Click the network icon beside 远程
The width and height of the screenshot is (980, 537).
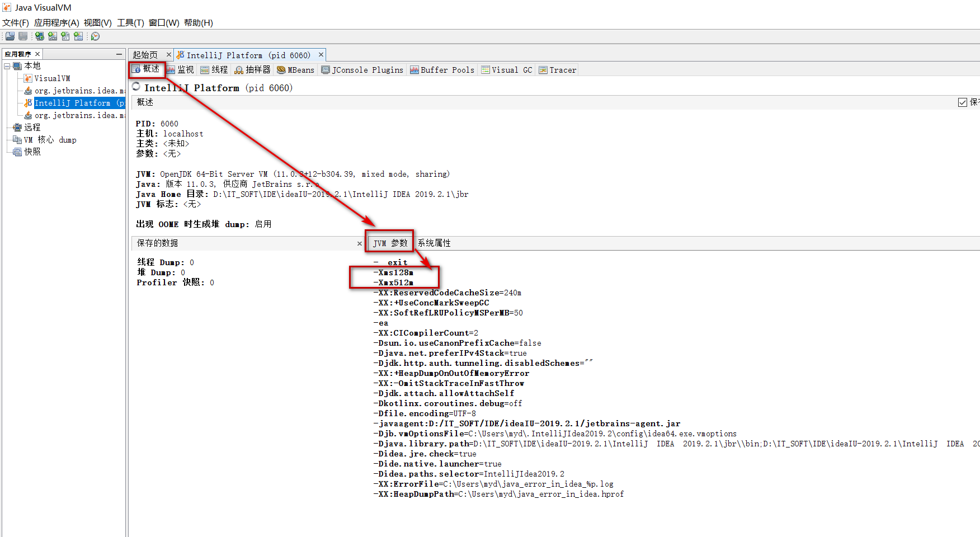click(x=17, y=128)
